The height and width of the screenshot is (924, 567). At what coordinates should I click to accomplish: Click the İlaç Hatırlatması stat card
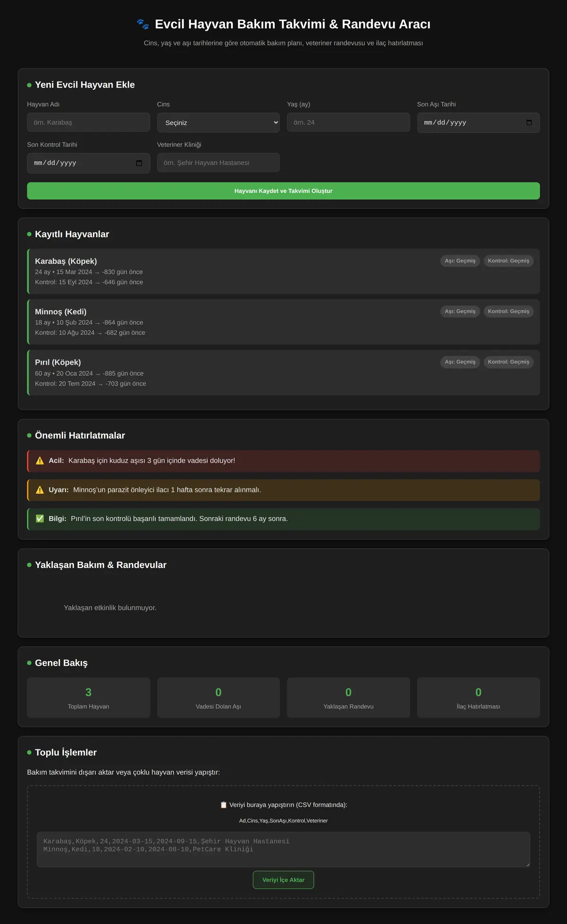point(478,698)
